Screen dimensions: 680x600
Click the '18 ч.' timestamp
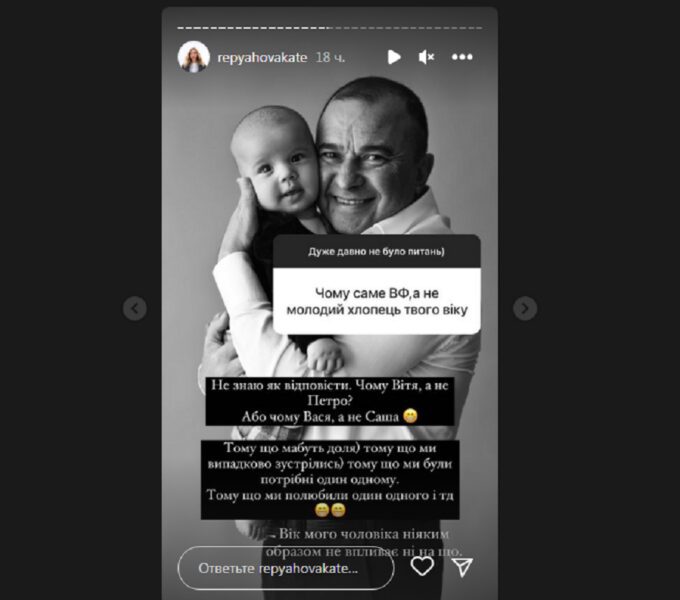click(330, 57)
